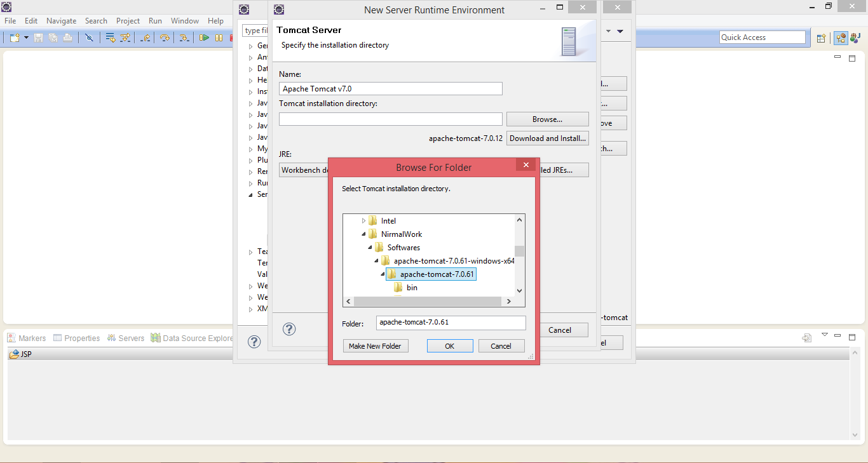Switch to the Markers tab
868x463 pixels.
tap(27, 338)
